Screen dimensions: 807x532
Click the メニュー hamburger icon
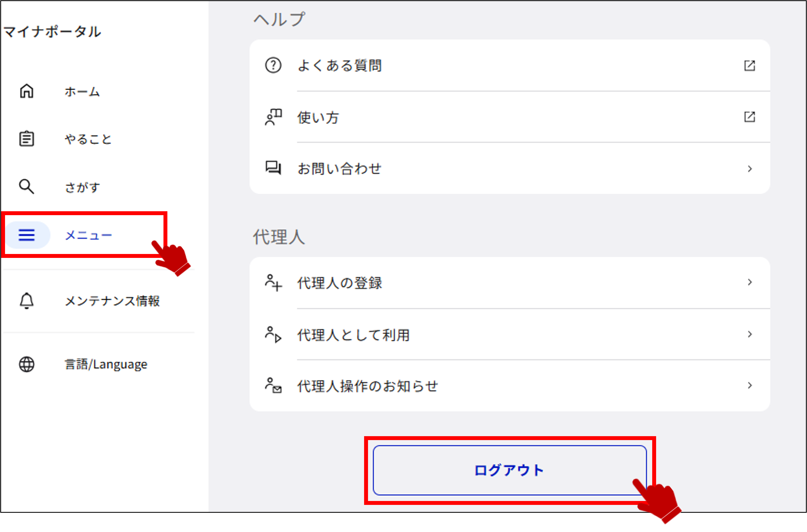coord(27,235)
